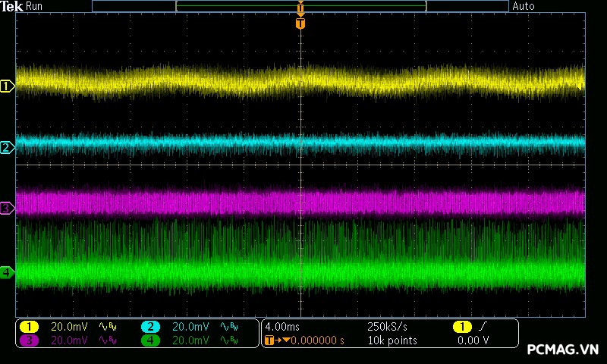
Task: Click the trigger rising edge slope icon
Action: click(x=483, y=327)
